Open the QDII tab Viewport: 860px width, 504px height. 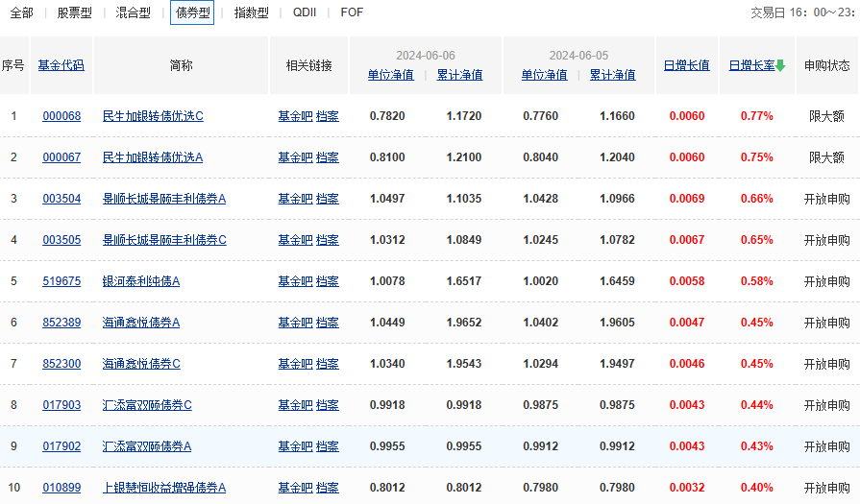pos(305,12)
